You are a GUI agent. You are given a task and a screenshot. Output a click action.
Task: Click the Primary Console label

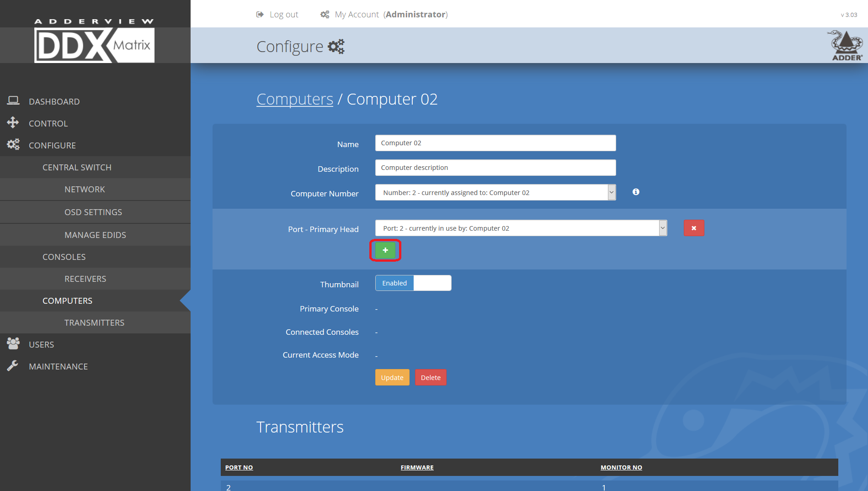click(x=329, y=309)
